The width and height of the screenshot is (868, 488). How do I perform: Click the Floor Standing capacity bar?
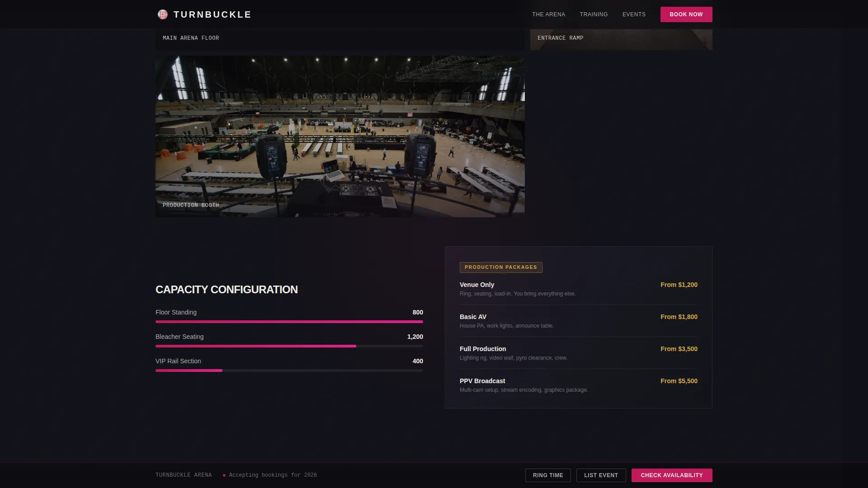(289, 322)
